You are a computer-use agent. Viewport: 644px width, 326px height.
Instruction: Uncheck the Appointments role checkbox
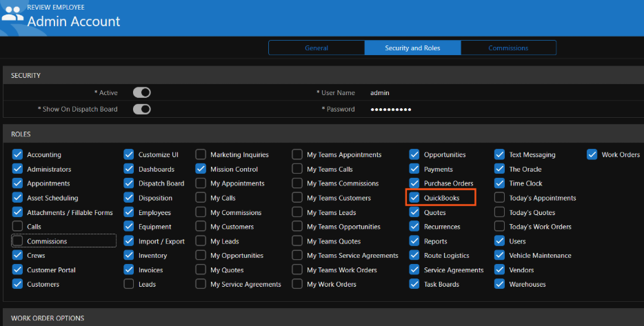17,183
